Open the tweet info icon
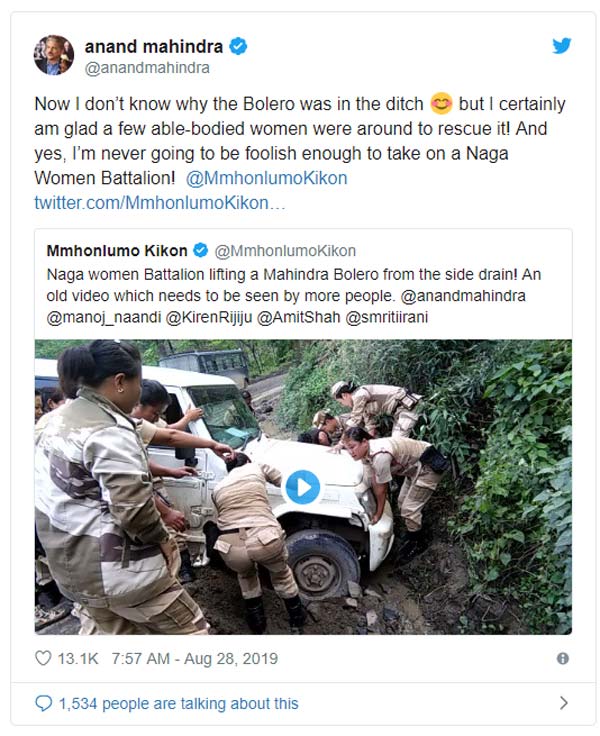This screenshot has width=600, height=736. pyautogui.click(x=563, y=658)
